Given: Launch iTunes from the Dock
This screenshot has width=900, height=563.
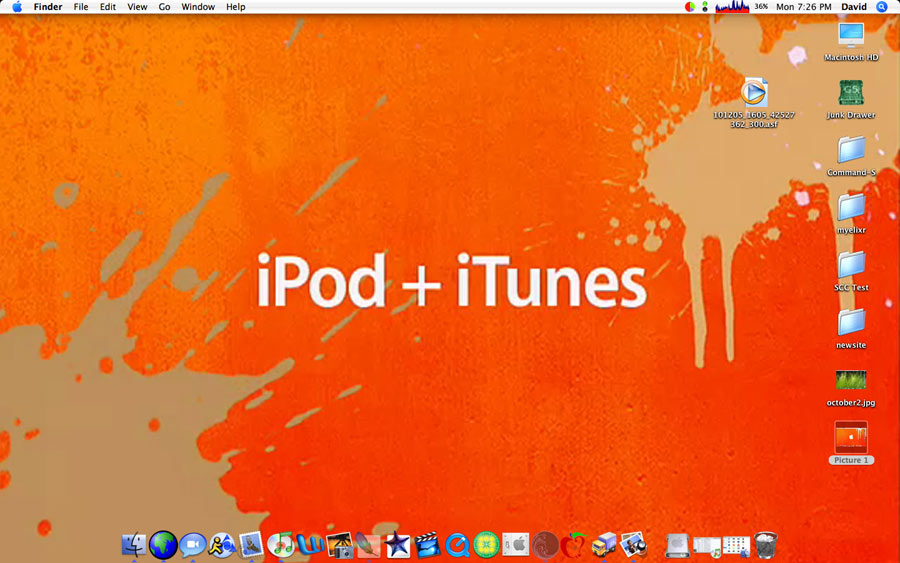Looking at the screenshot, I should [x=281, y=545].
